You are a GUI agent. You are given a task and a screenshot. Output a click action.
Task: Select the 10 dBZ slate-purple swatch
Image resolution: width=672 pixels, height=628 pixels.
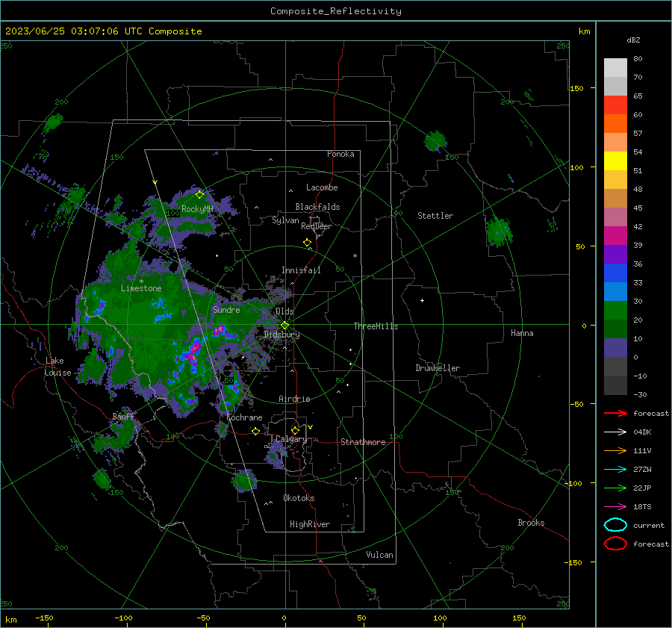point(615,348)
